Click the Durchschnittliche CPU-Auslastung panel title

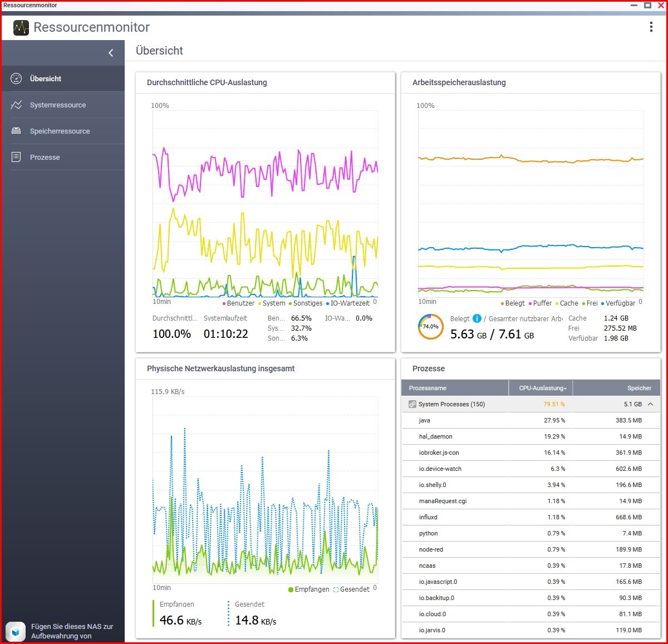207,82
